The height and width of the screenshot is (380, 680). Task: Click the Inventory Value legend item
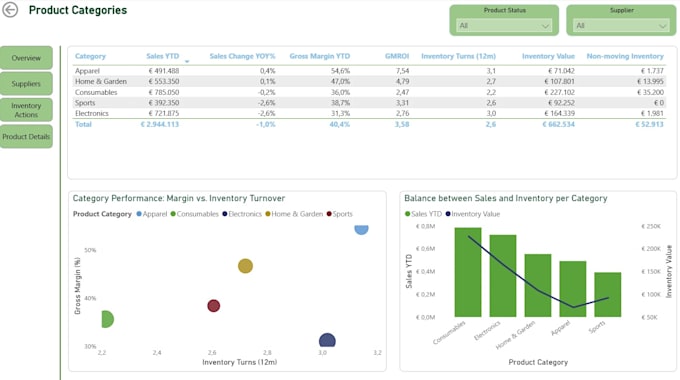point(473,214)
